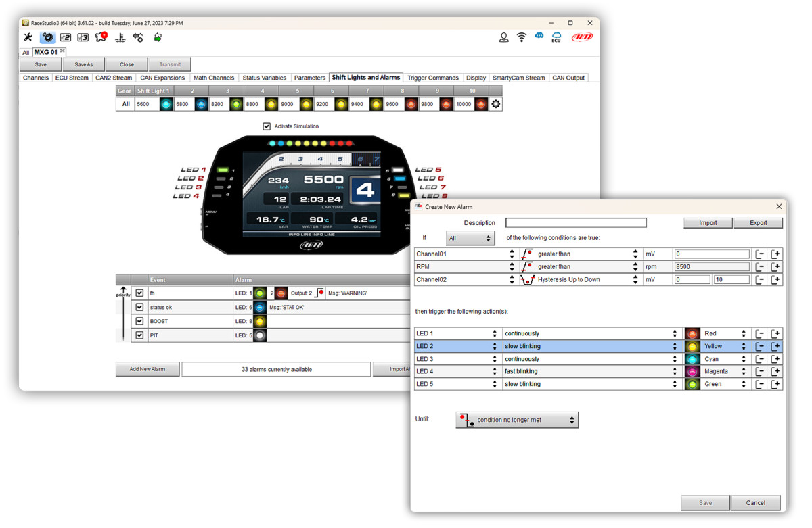Open the Display tab
This screenshot has height=528, width=812.
pyautogui.click(x=476, y=78)
